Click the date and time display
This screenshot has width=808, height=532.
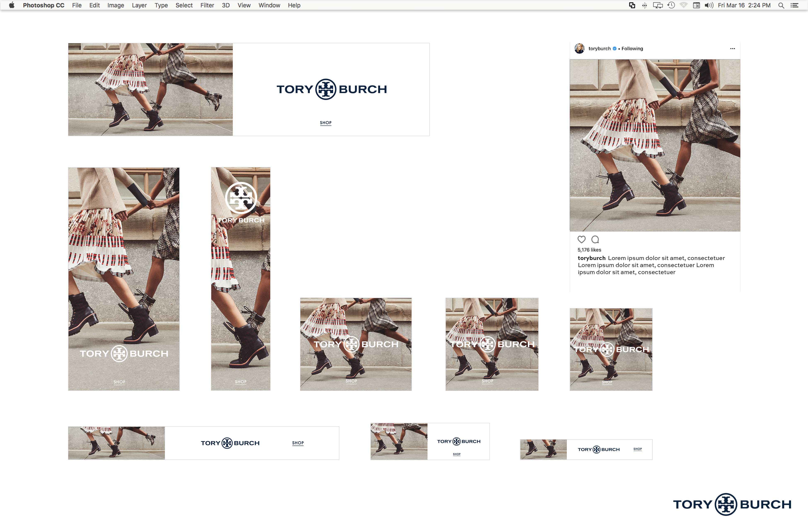(x=744, y=5)
